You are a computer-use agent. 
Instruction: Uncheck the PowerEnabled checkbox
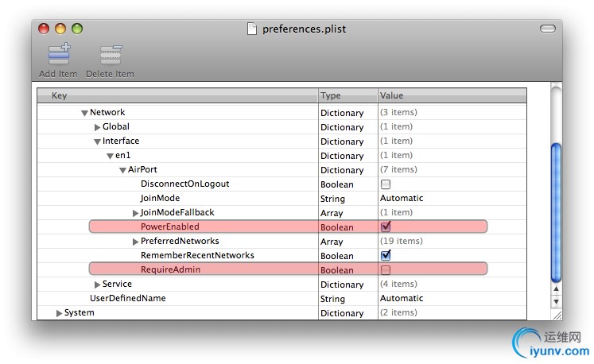[386, 227]
